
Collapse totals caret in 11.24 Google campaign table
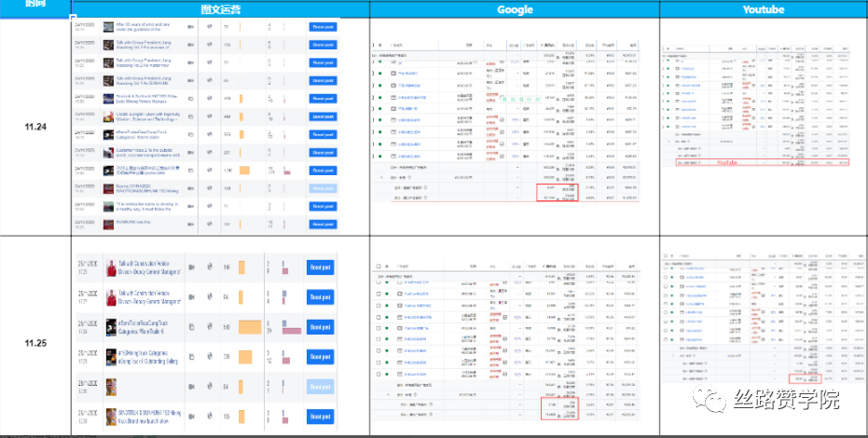pos(381,178)
